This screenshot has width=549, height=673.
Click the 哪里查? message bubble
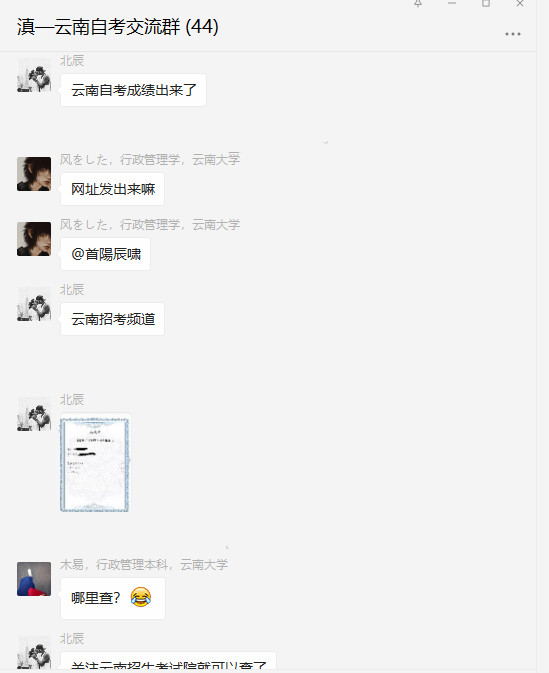point(113,598)
